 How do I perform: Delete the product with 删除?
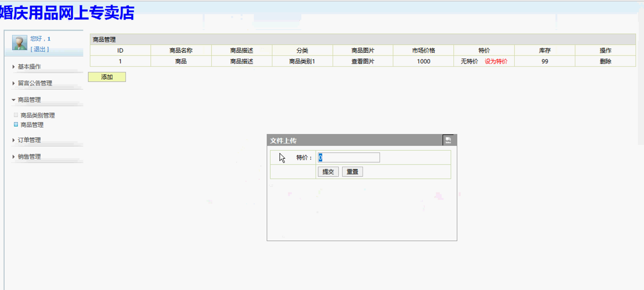point(605,61)
